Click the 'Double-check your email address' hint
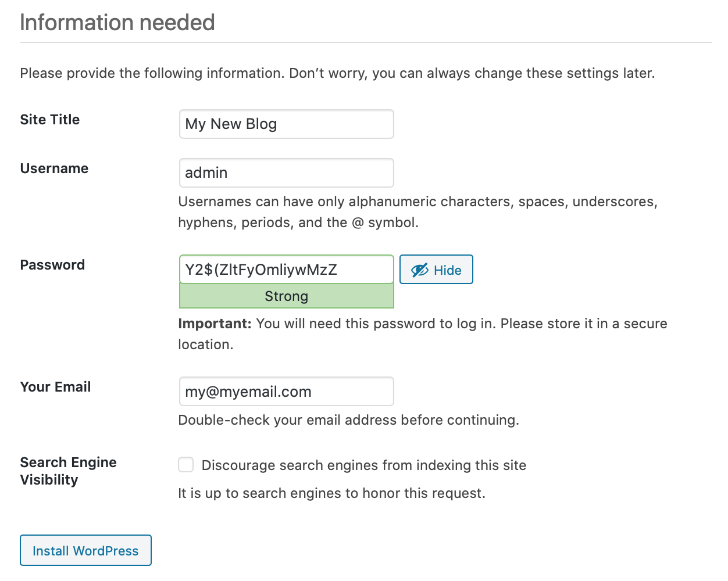Screen dimensions: 728x581 pyautogui.click(x=348, y=420)
